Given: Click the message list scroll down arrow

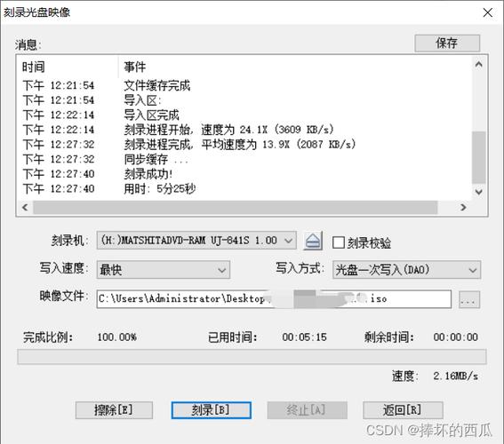Looking at the screenshot, I should (478, 192).
